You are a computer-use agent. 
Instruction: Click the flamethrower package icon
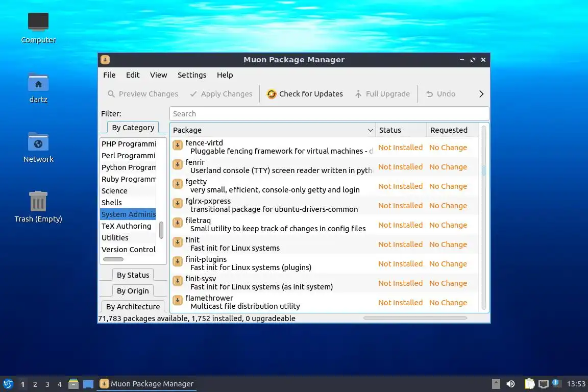coord(178,300)
